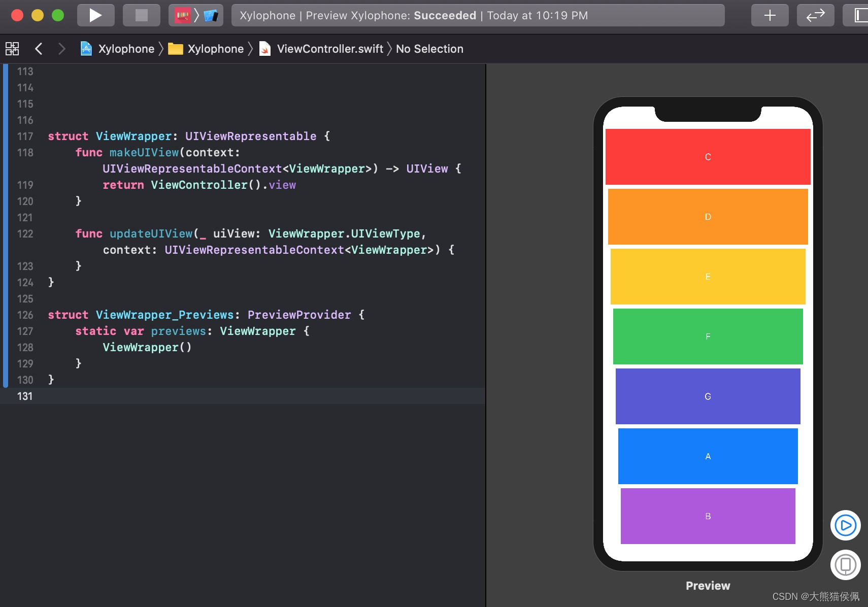
Task: Click the 'previews' variable name
Action: click(x=178, y=331)
